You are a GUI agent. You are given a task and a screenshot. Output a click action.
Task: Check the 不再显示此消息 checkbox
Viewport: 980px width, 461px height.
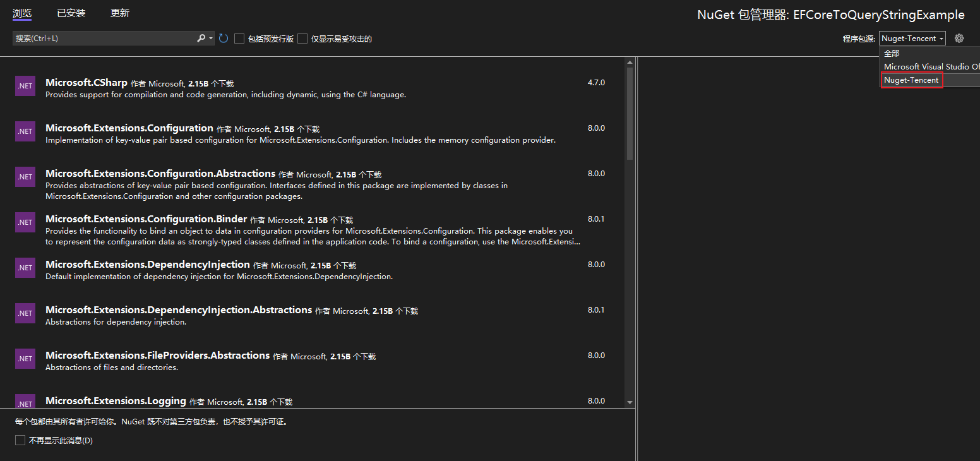coord(20,440)
